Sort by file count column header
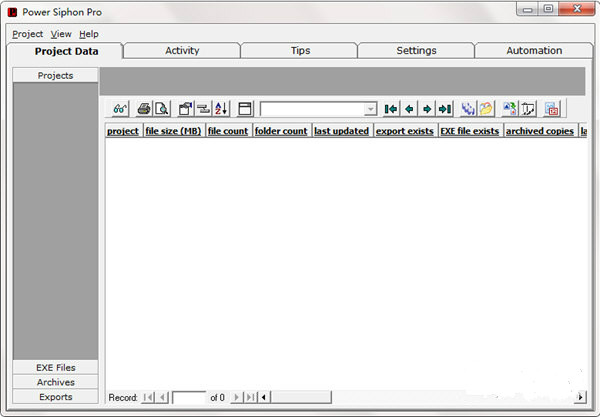Screen dimensions: 600x417 tap(228, 131)
